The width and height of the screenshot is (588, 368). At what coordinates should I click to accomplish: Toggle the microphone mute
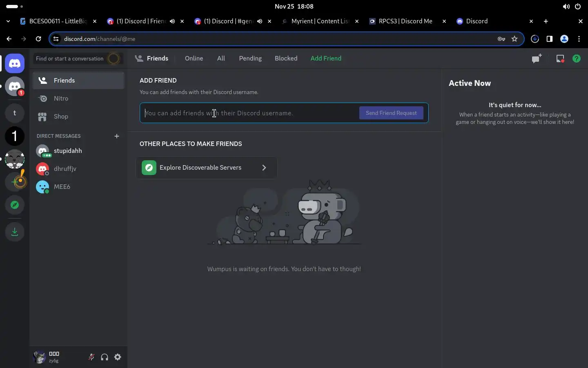[91, 357]
